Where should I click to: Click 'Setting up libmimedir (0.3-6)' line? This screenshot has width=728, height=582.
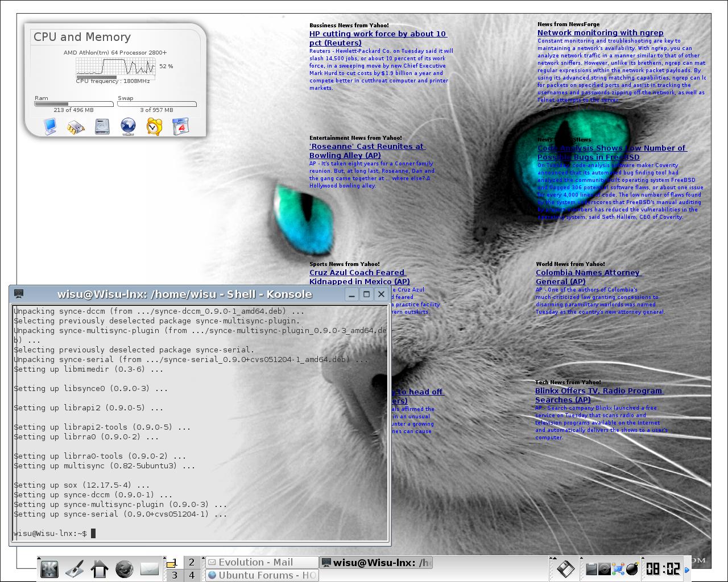click(x=88, y=369)
